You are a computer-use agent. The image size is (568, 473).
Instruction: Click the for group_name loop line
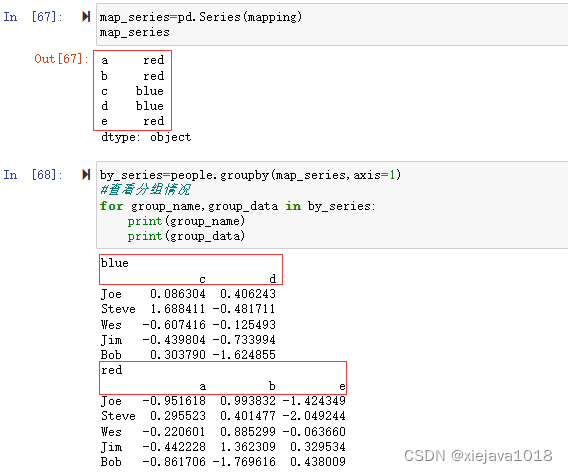(x=238, y=206)
